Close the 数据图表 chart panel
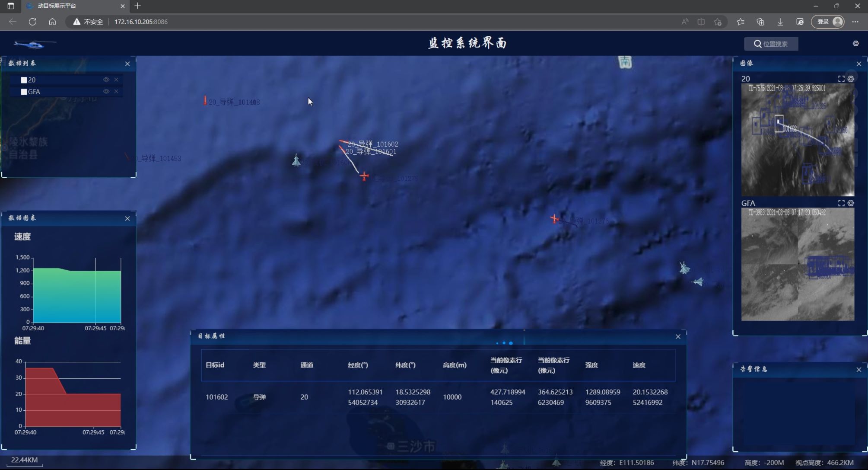 click(x=127, y=218)
